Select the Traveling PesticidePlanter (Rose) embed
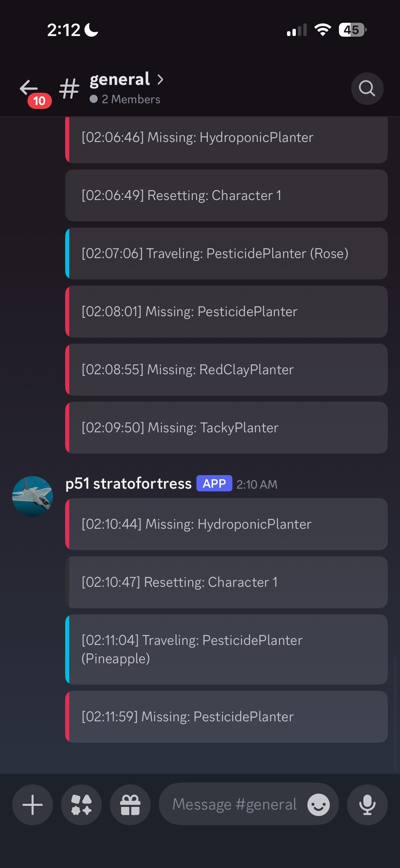This screenshot has width=400, height=868. click(x=226, y=253)
